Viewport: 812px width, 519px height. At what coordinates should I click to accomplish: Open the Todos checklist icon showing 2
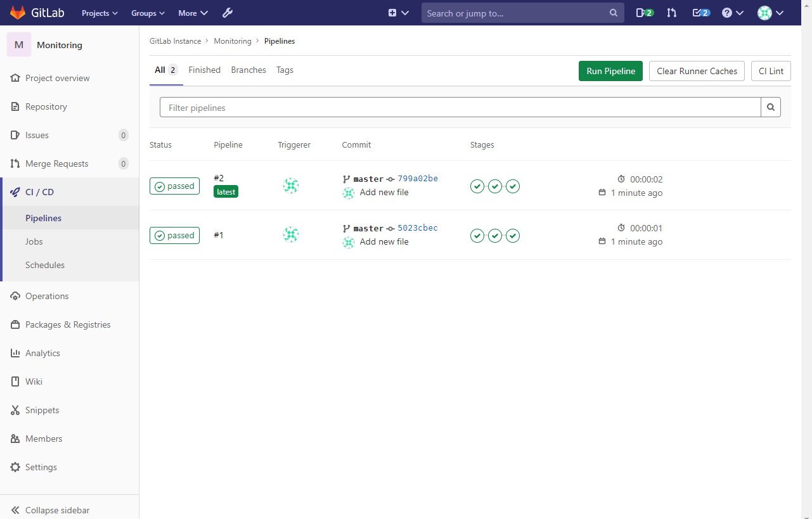pos(699,13)
